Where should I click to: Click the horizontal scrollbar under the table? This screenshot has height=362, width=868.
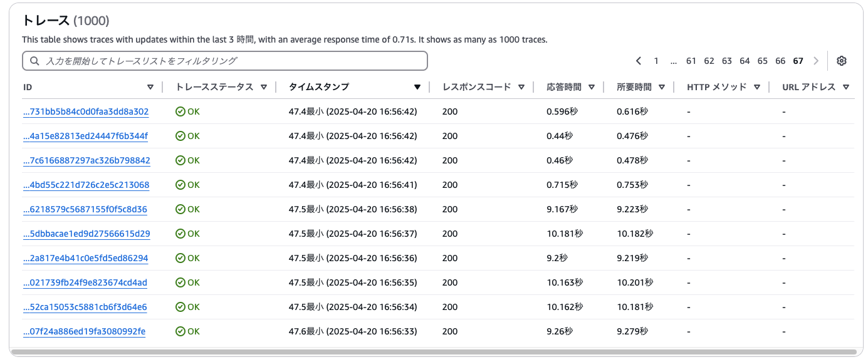click(x=434, y=353)
